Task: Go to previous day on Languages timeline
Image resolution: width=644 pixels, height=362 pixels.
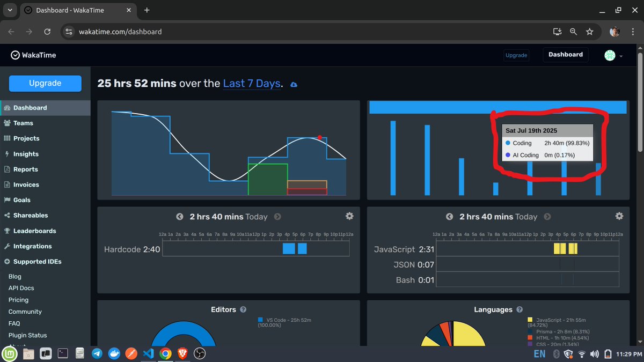Action: pos(450,217)
